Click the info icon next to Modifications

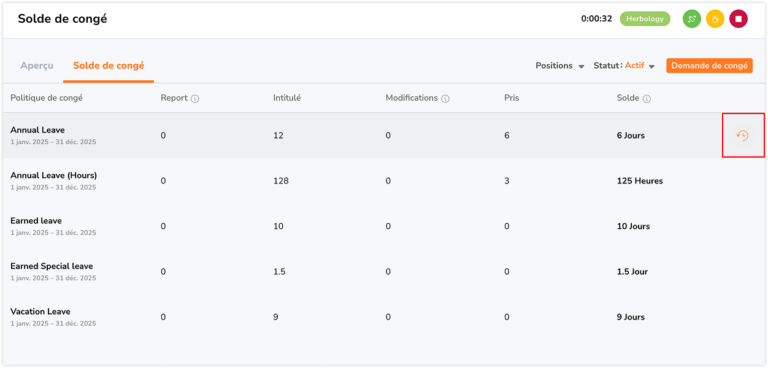tap(445, 98)
